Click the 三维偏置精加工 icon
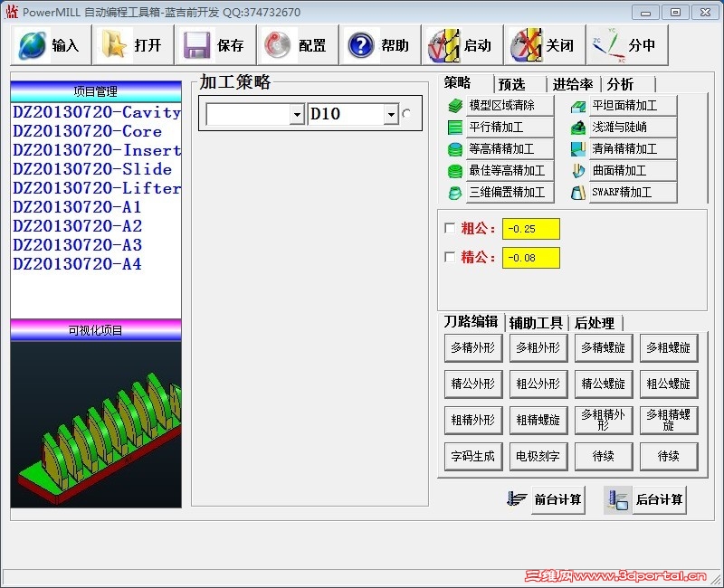This screenshot has width=724, height=588. 455,193
